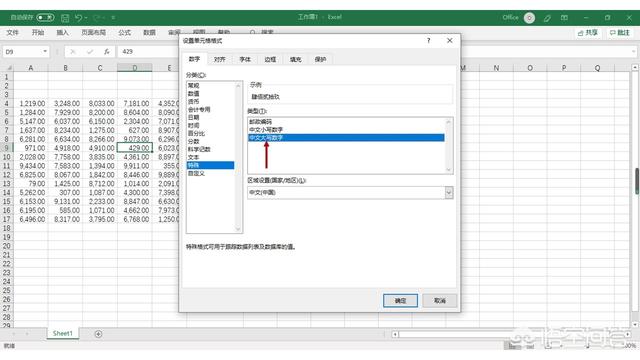Click the select-all corner triangle
The height and width of the screenshot is (360, 640).
point(9,68)
